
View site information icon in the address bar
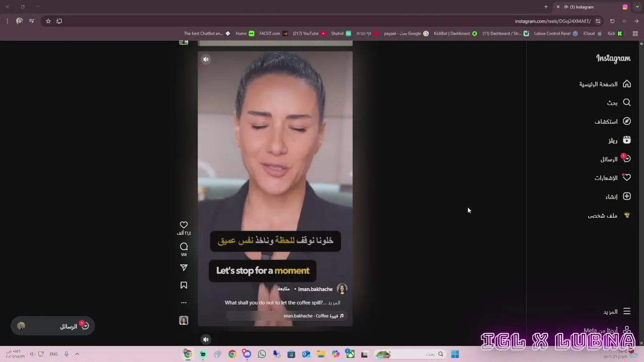point(598,21)
